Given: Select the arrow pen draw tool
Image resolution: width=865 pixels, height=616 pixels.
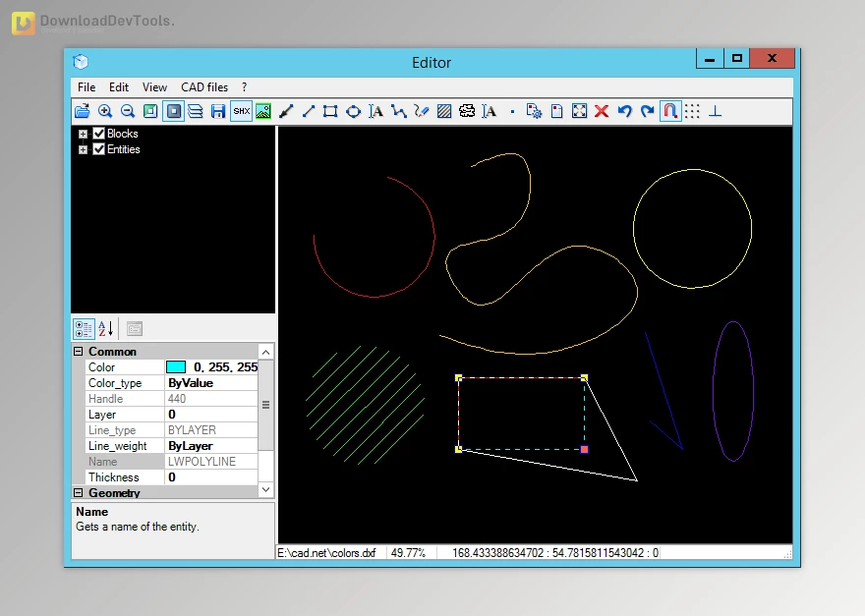Looking at the screenshot, I should (286, 111).
